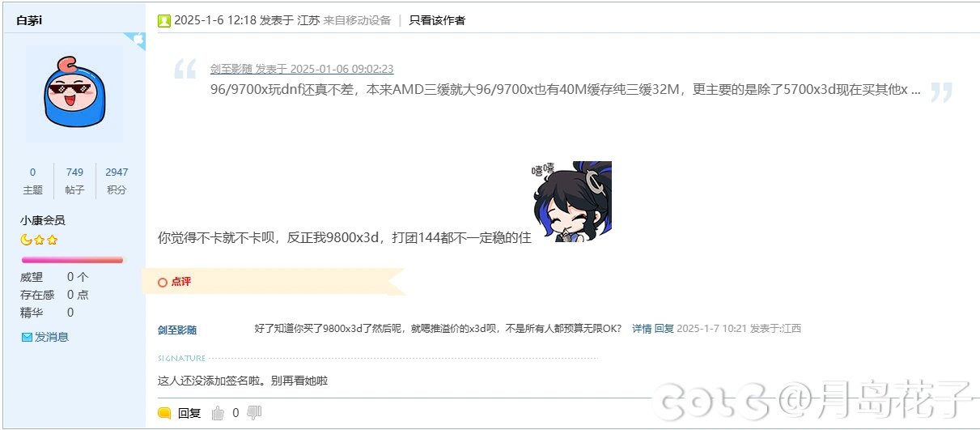Viewport: 980px width, 430px height.
Task: Click the red circle 点评 icon
Action: pos(163,282)
